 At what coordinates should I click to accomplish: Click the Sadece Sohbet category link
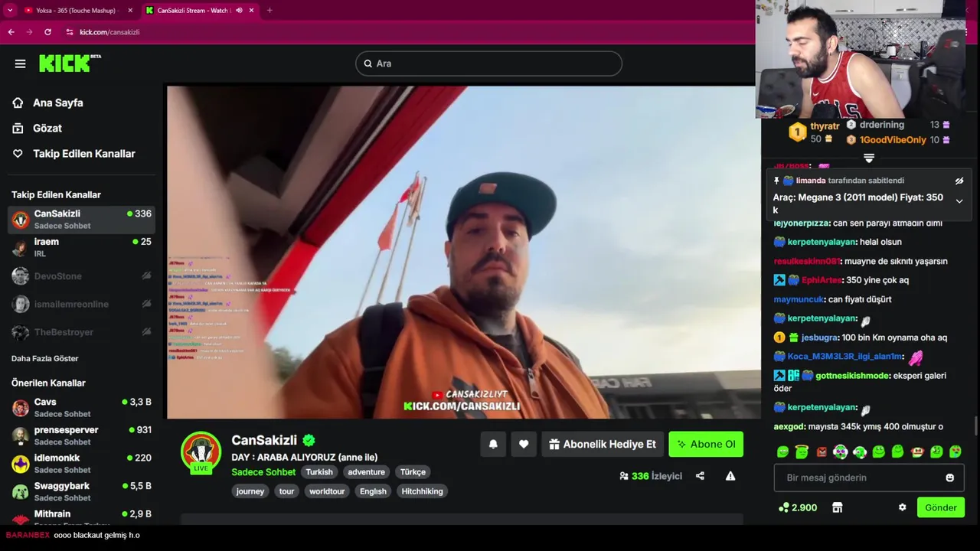pos(263,472)
